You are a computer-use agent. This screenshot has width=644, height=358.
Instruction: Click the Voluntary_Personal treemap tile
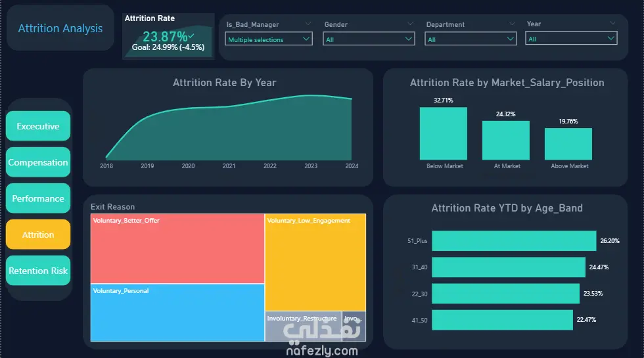click(x=177, y=313)
